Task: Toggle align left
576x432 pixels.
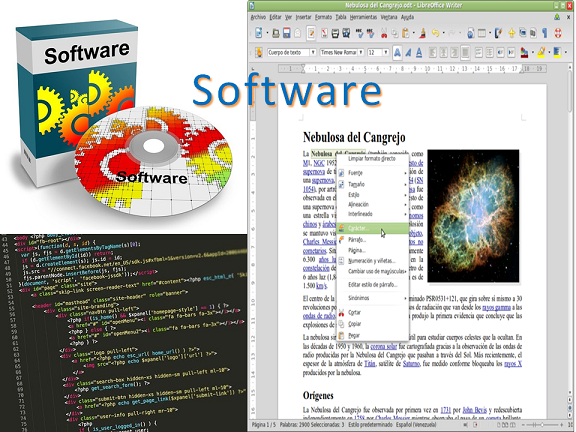Action: 433,53
